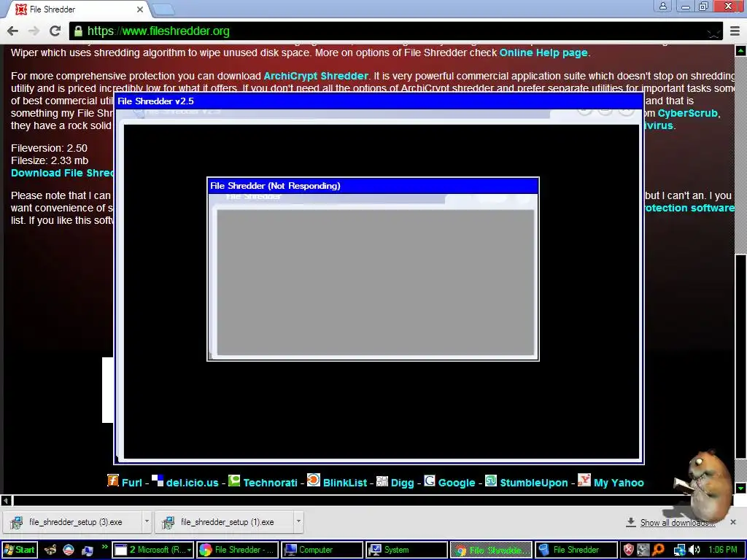The image size is (747, 560).
Task: Open the My Yahoo text link
Action: 619,483
